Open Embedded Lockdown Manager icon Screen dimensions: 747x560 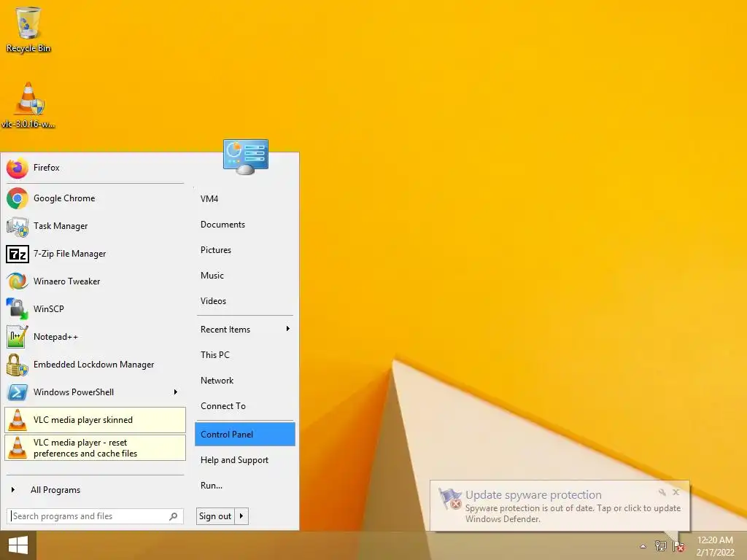pyautogui.click(x=18, y=365)
